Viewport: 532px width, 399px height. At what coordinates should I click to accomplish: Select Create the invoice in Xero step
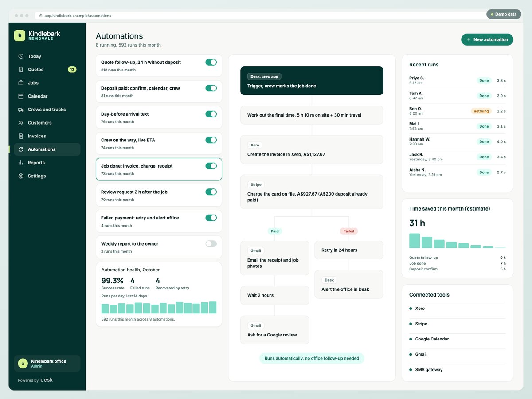tap(312, 149)
